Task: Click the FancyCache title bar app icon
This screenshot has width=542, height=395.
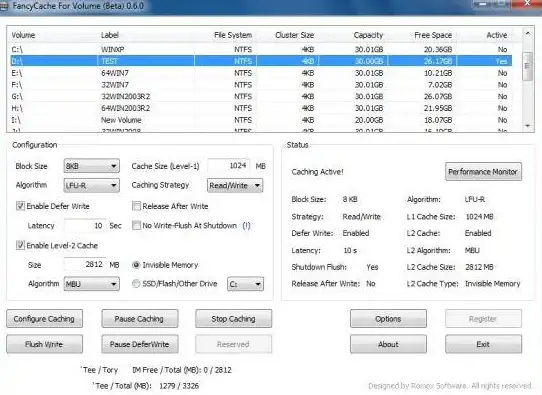Action: point(4,6)
